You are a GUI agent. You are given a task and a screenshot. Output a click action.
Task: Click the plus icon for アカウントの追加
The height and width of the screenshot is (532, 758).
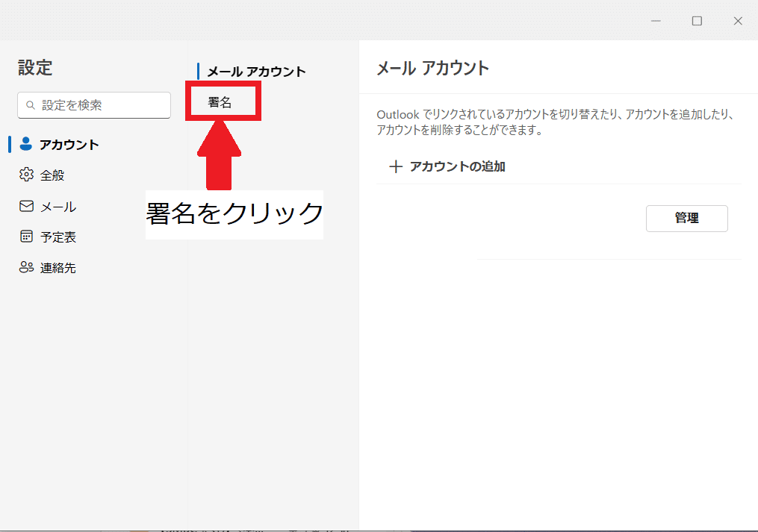pos(396,166)
